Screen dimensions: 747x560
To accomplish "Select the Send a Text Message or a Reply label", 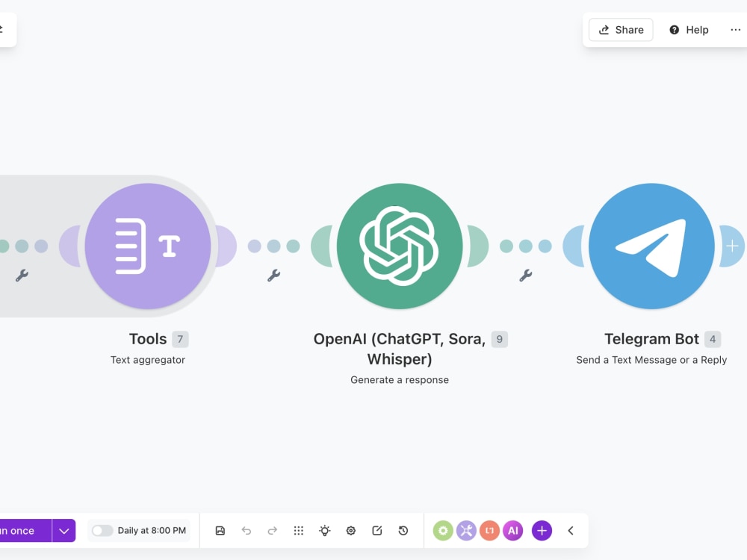I will (x=651, y=360).
